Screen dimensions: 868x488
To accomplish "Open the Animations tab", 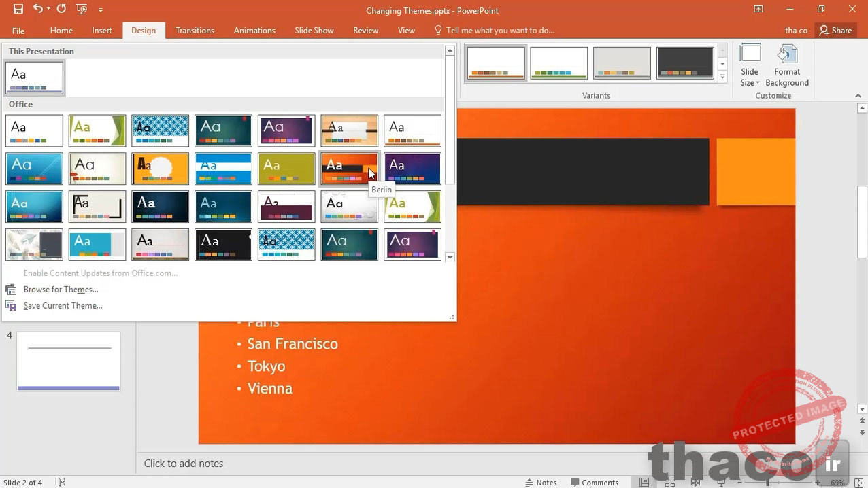I will pyautogui.click(x=254, y=31).
